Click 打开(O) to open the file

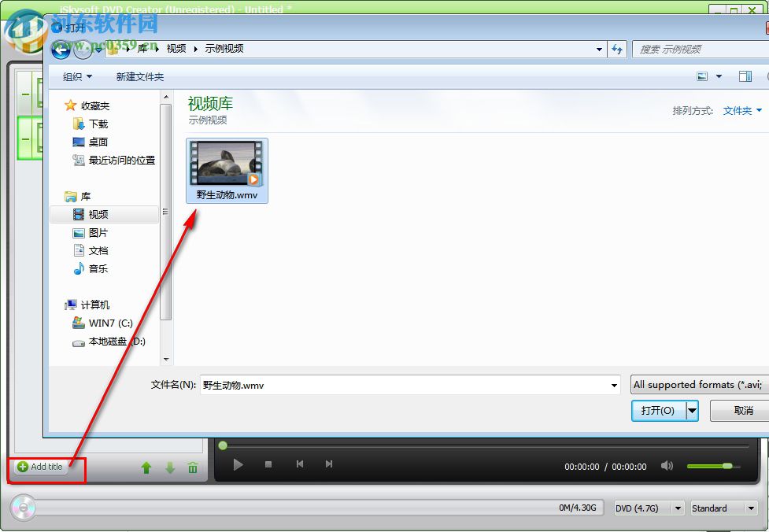658,410
